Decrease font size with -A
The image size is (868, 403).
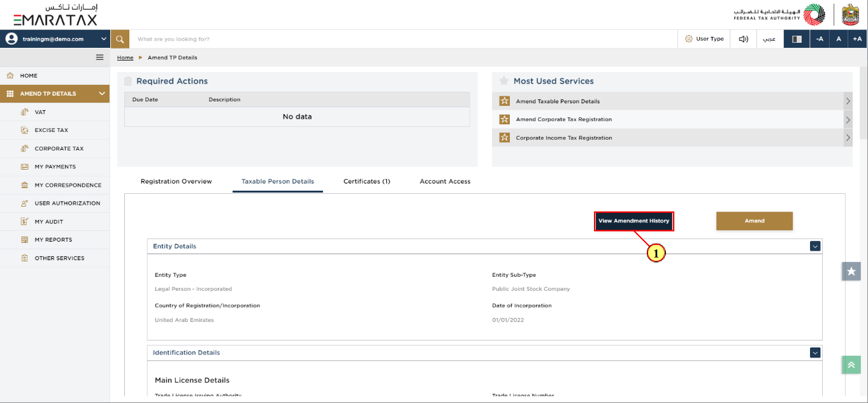click(820, 39)
